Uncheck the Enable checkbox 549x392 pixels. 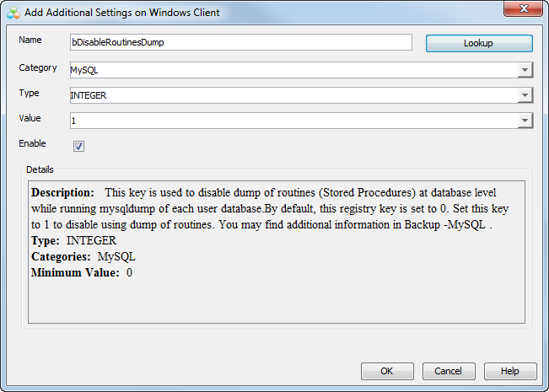[x=78, y=147]
